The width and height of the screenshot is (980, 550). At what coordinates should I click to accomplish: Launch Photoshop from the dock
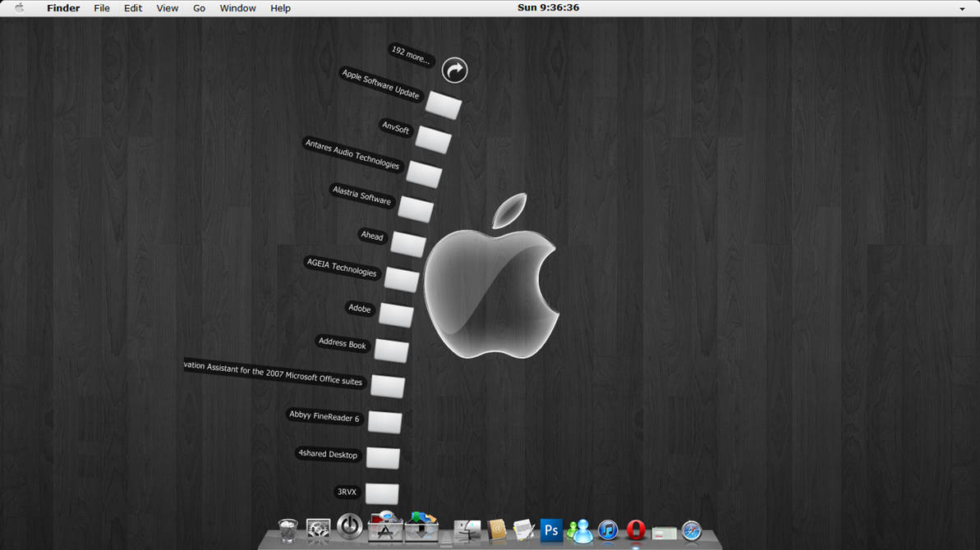point(551,530)
